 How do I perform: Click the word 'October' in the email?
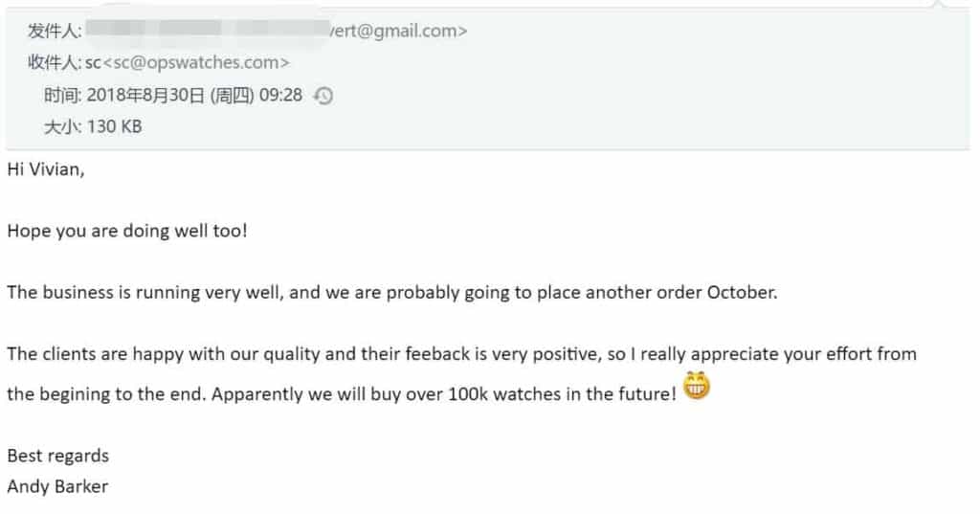tap(742, 293)
